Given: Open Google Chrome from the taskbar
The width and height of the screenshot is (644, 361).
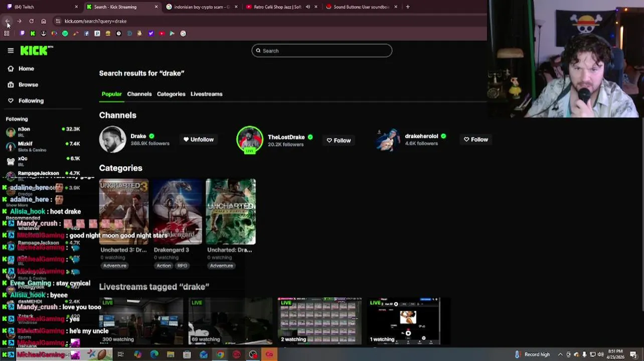Looking at the screenshot, I should (x=221, y=354).
